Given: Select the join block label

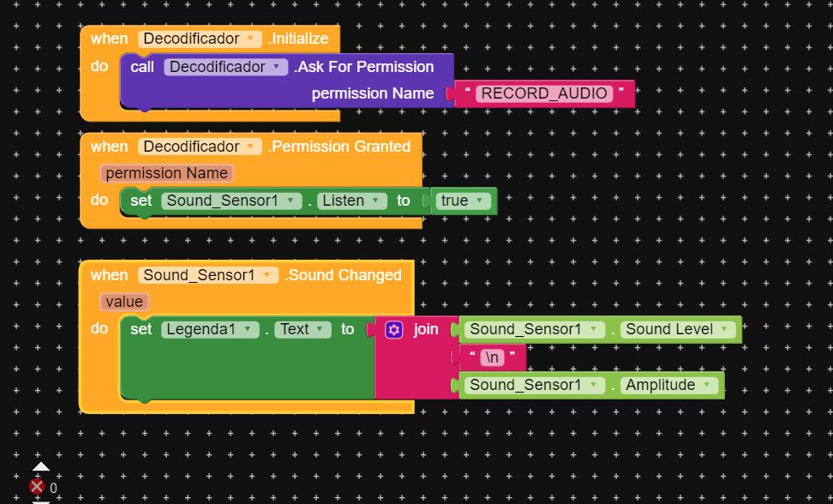Looking at the screenshot, I should coord(426,329).
